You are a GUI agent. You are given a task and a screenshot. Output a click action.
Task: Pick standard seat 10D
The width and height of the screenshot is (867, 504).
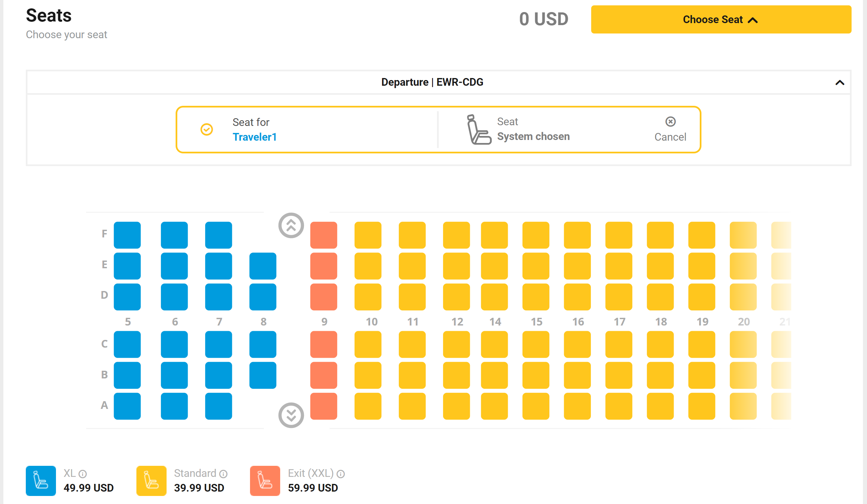368,297
